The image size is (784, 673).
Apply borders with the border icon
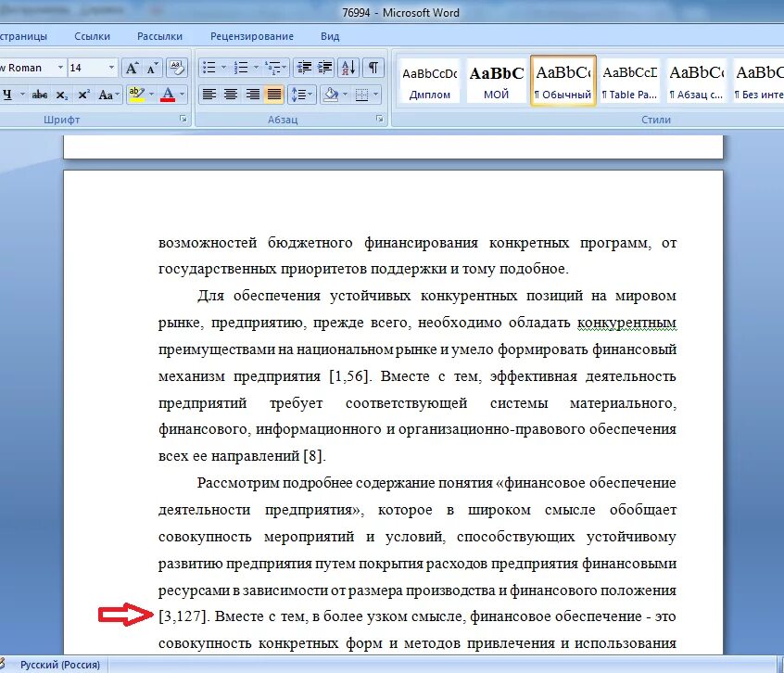pos(361,94)
